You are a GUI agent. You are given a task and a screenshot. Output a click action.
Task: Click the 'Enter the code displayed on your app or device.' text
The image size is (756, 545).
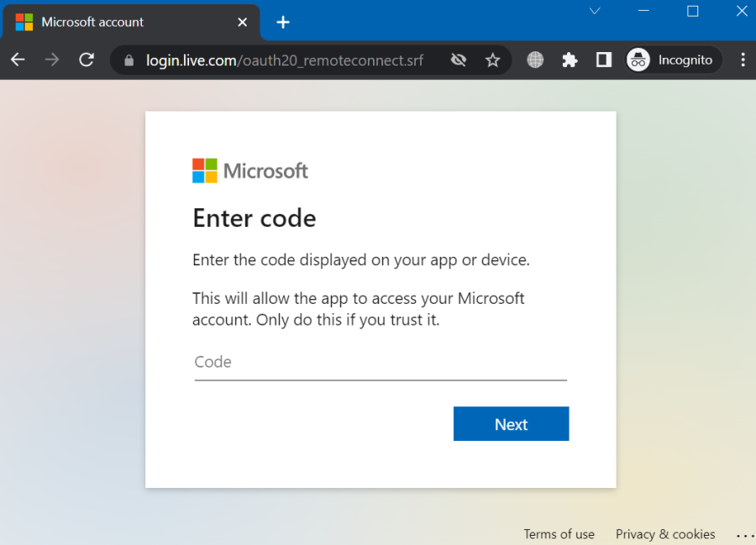[360, 259]
